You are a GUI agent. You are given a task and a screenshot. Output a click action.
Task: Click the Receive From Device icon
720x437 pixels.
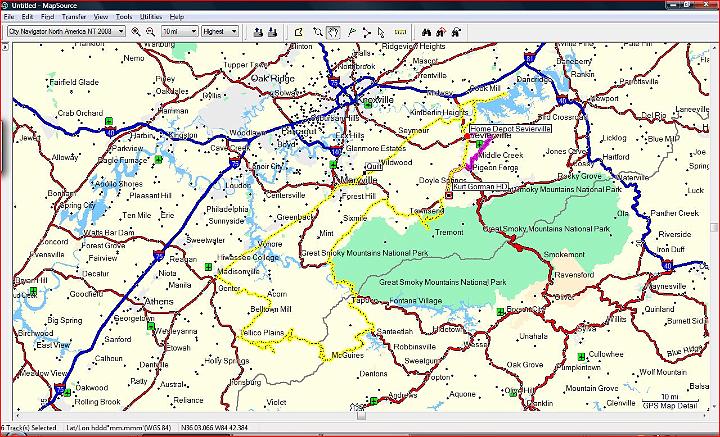(x=272, y=32)
